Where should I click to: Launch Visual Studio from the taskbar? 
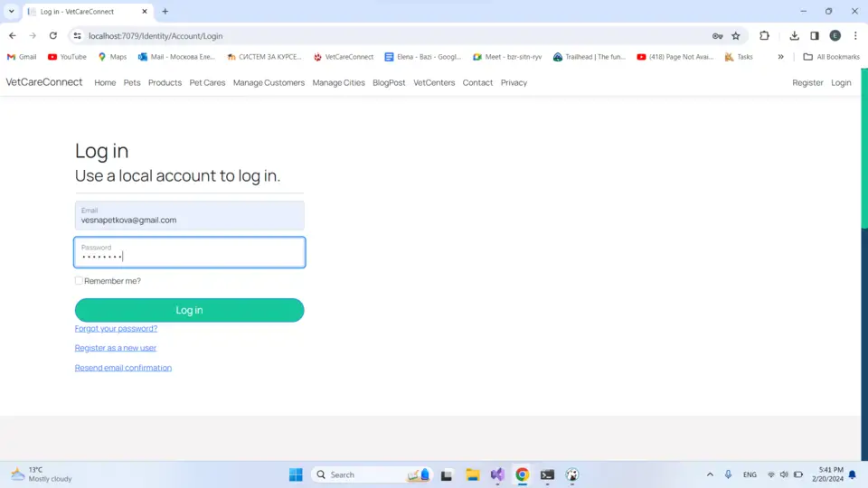point(497,474)
